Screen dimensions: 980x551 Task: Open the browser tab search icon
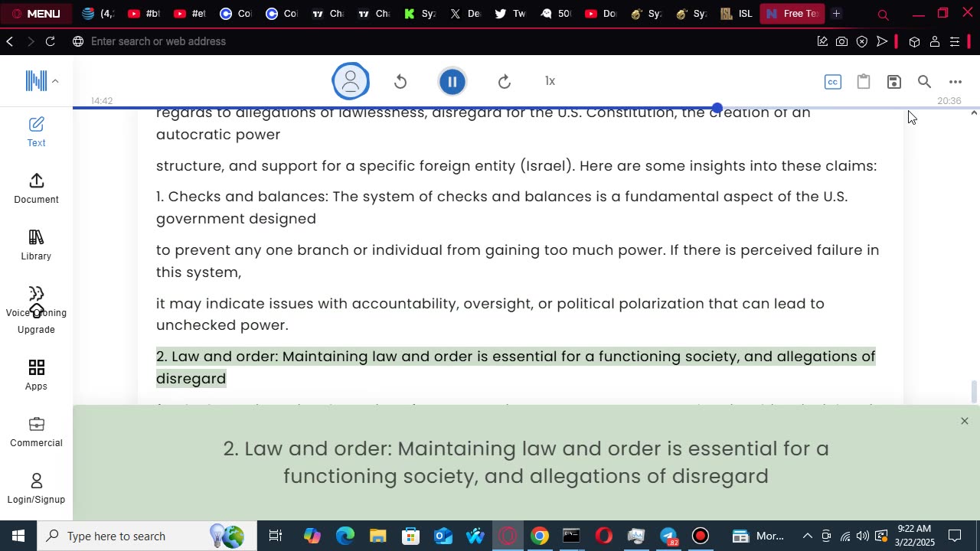[x=883, y=15]
